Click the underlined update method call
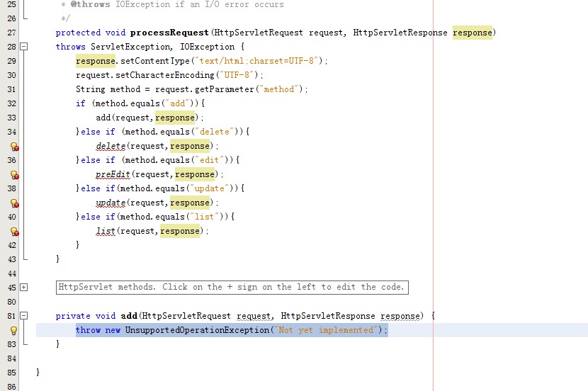Screen dimensions: 588x391 pos(111,203)
